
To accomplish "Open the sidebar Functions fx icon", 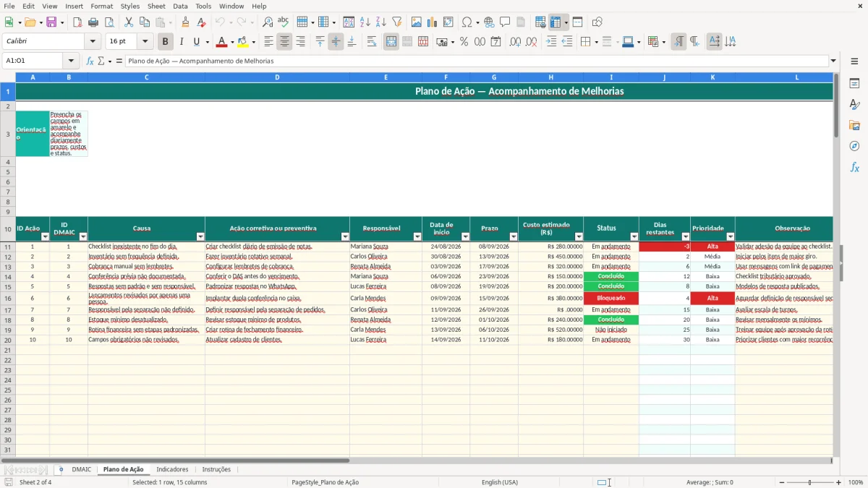I will (854, 167).
